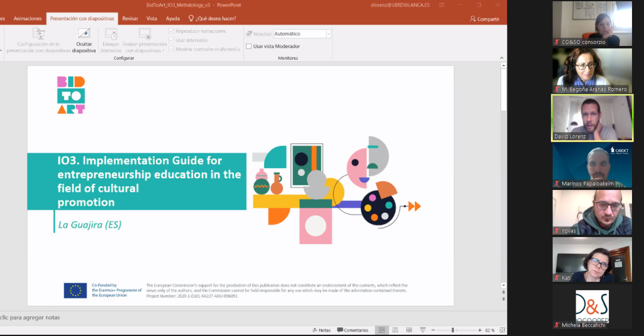This screenshot has width=644, height=336.
Task: Adjust the zoom slider handle
Action: [x=453, y=330]
